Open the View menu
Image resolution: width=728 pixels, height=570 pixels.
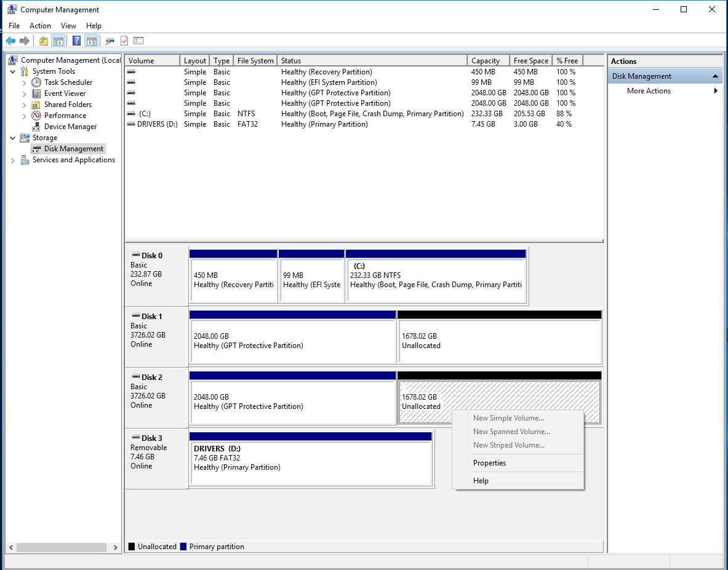pyautogui.click(x=68, y=25)
